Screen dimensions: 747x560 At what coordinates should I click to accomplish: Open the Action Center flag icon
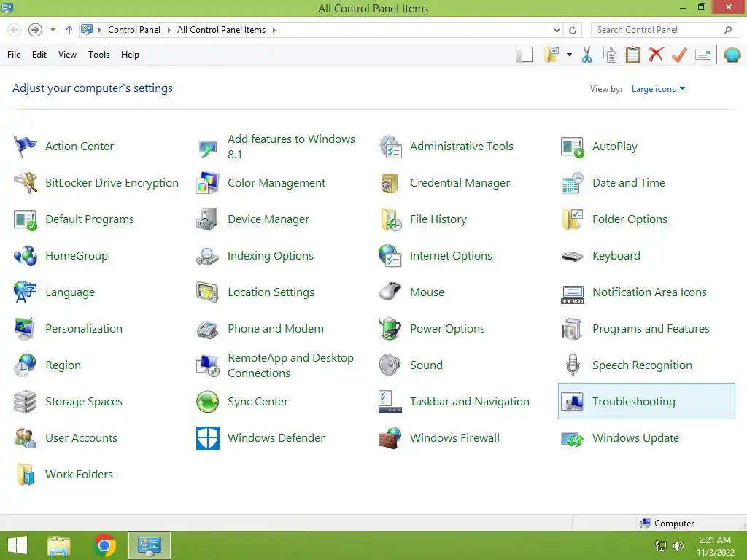tap(25, 146)
